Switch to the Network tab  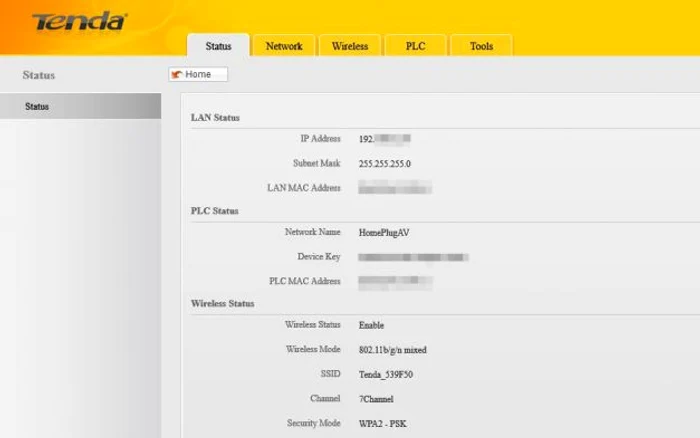(284, 46)
